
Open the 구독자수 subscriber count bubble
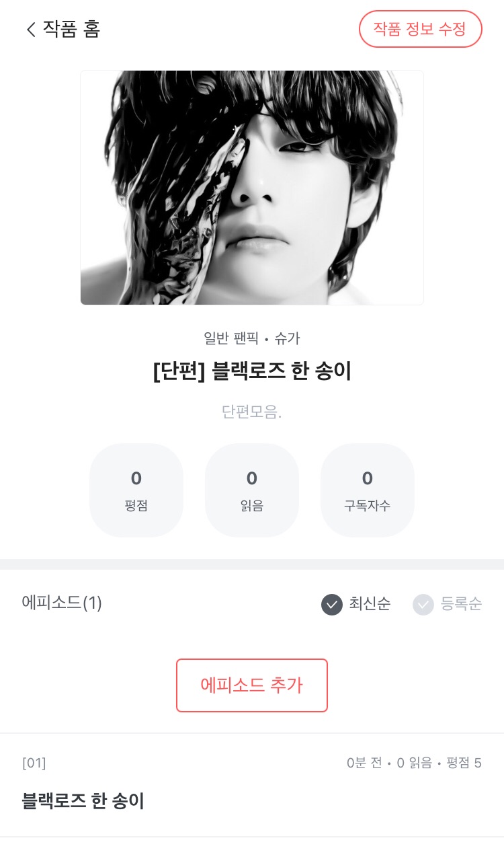(x=368, y=490)
